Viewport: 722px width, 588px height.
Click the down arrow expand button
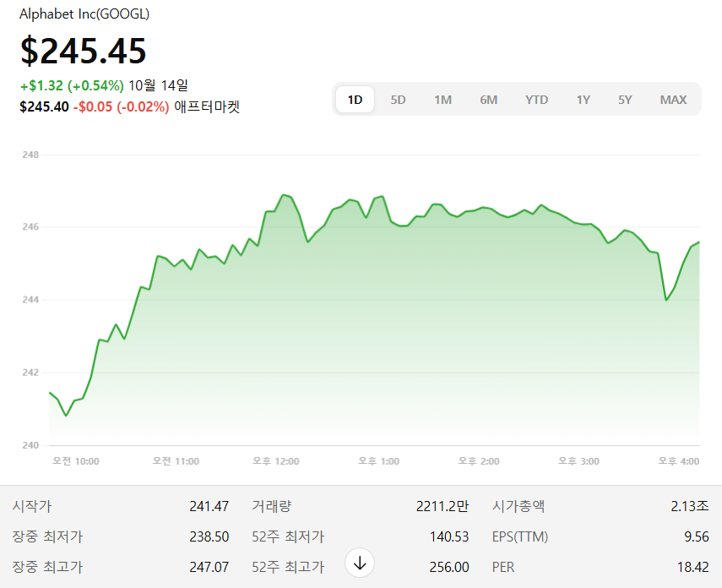click(x=360, y=563)
